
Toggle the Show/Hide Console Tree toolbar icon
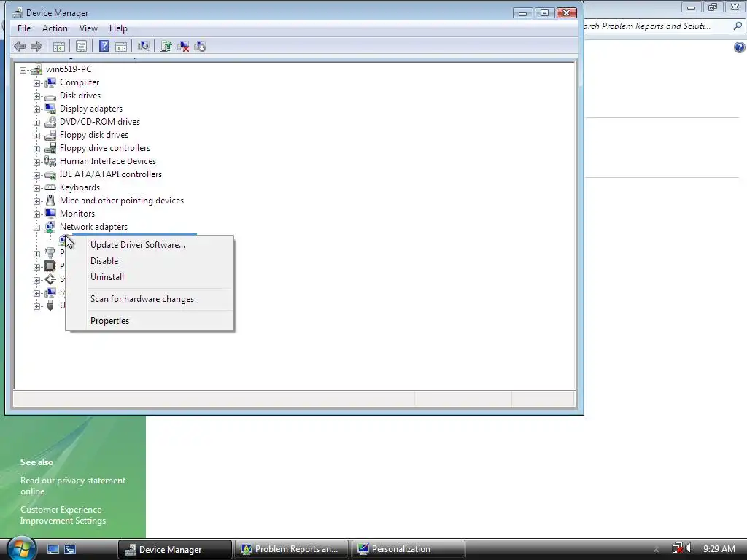58,46
